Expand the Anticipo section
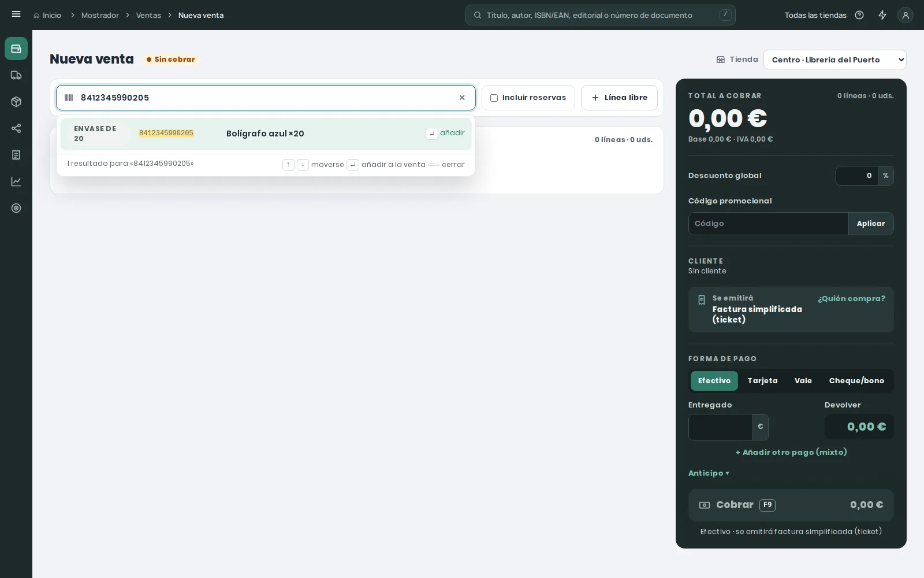The width and height of the screenshot is (924, 578). click(x=709, y=473)
